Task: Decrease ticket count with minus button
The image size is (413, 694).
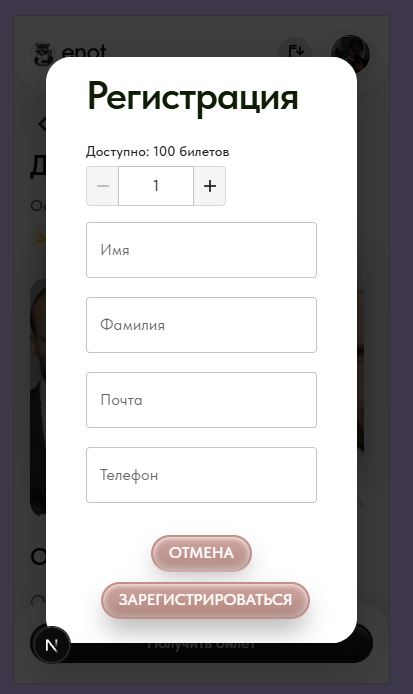Action: (102, 186)
